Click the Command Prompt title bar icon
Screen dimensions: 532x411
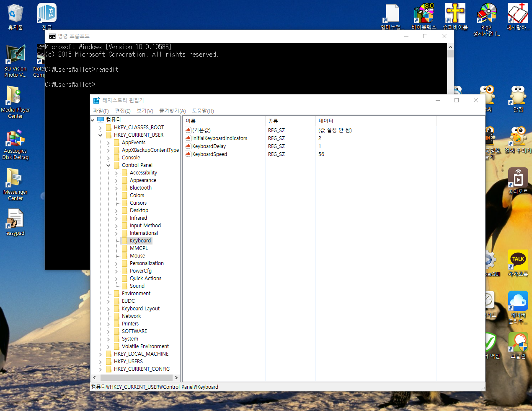[52, 36]
